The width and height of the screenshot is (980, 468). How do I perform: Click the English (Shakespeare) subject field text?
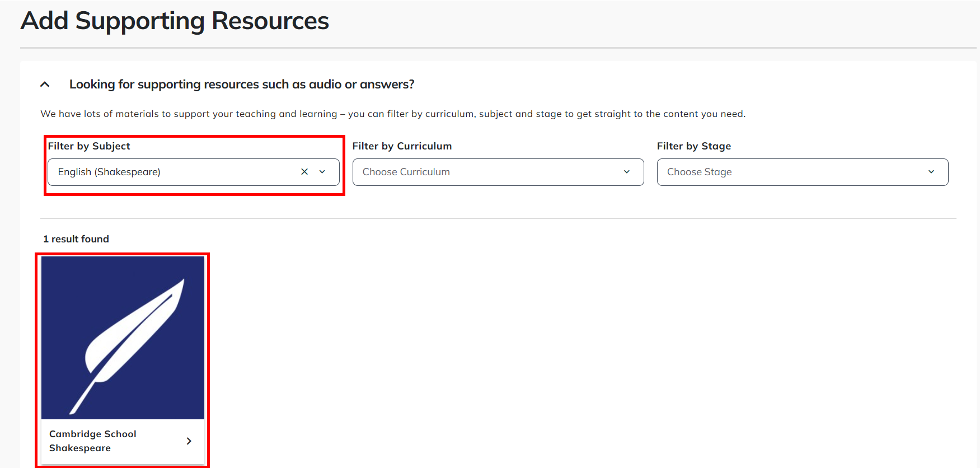pyautogui.click(x=109, y=172)
